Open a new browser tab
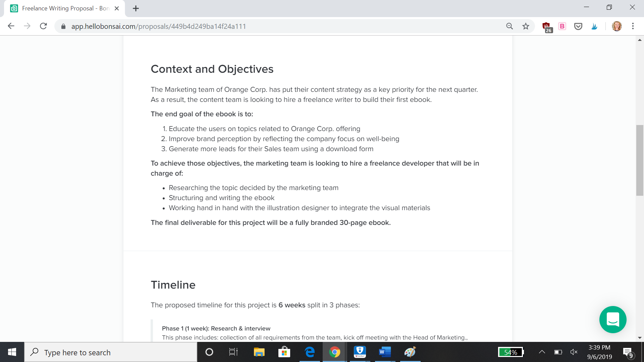Image resolution: width=644 pixels, height=362 pixels. click(x=136, y=8)
